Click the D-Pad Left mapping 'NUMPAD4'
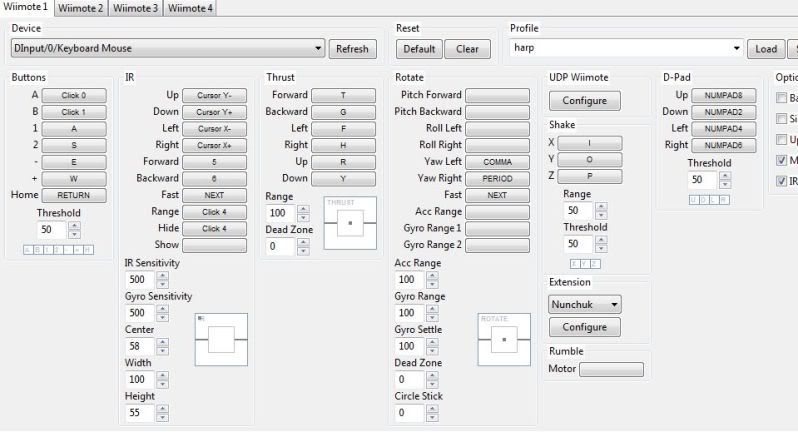Image resolution: width=798 pixels, height=432 pixels. tap(723, 129)
